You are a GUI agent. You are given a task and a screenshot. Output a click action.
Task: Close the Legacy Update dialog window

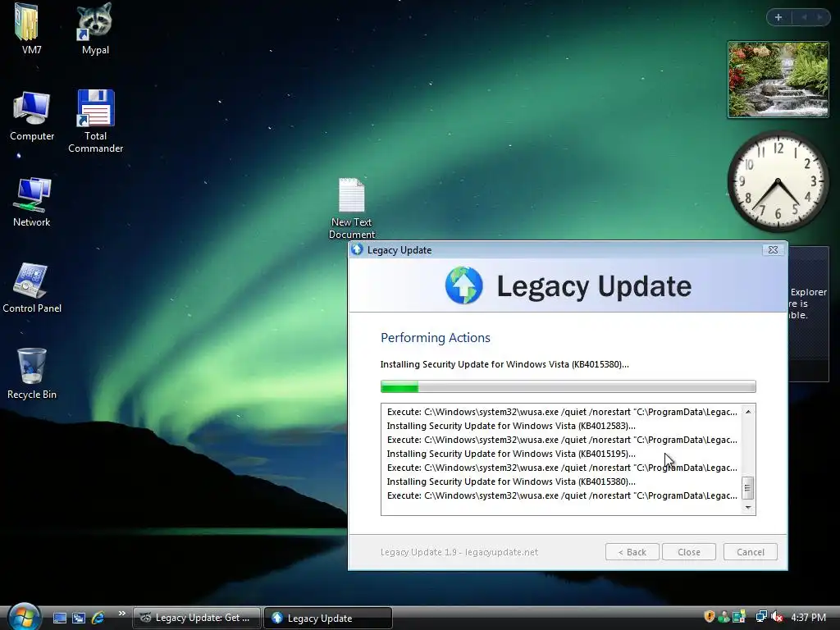coord(773,249)
